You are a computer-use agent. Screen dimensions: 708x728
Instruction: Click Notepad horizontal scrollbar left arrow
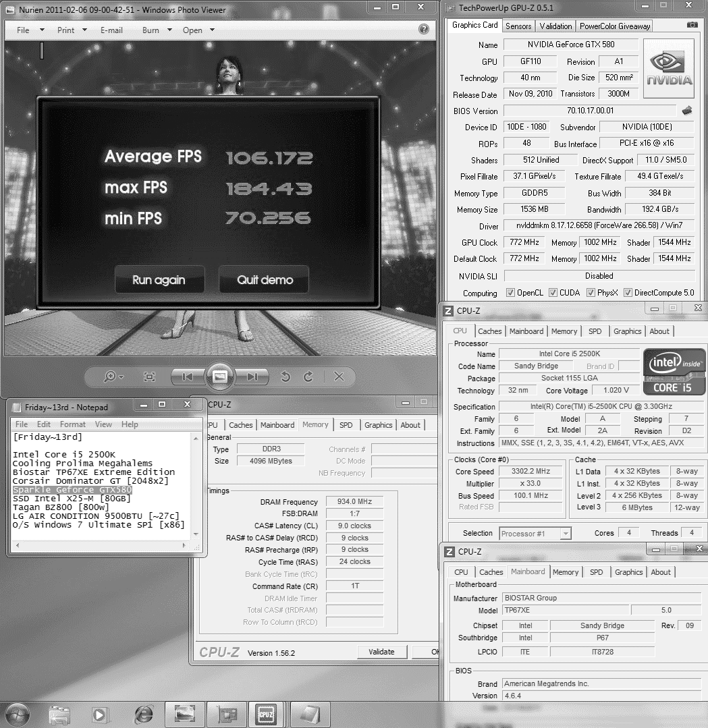(18, 545)
